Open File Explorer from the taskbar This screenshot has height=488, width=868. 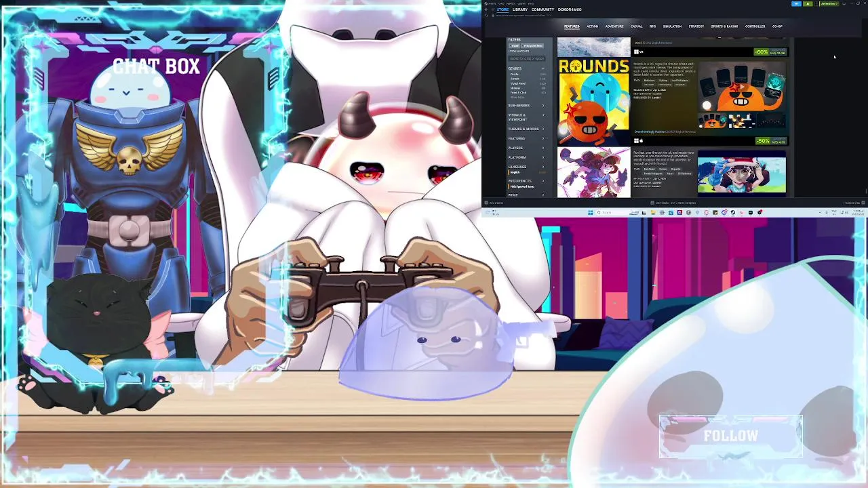point(653,212)
